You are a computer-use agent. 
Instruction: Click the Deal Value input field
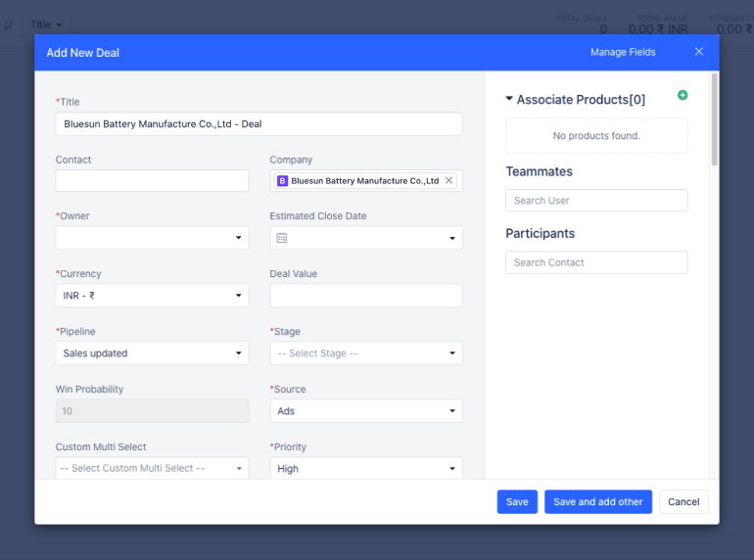[365, 296]
